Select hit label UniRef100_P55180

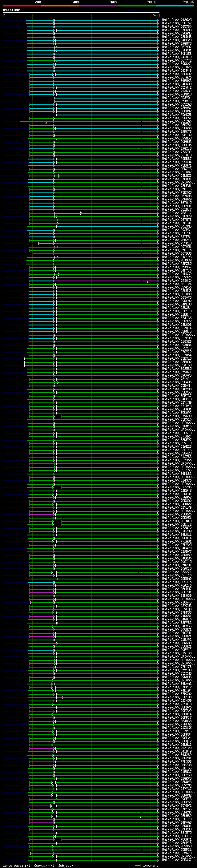(x=177, y=670)
